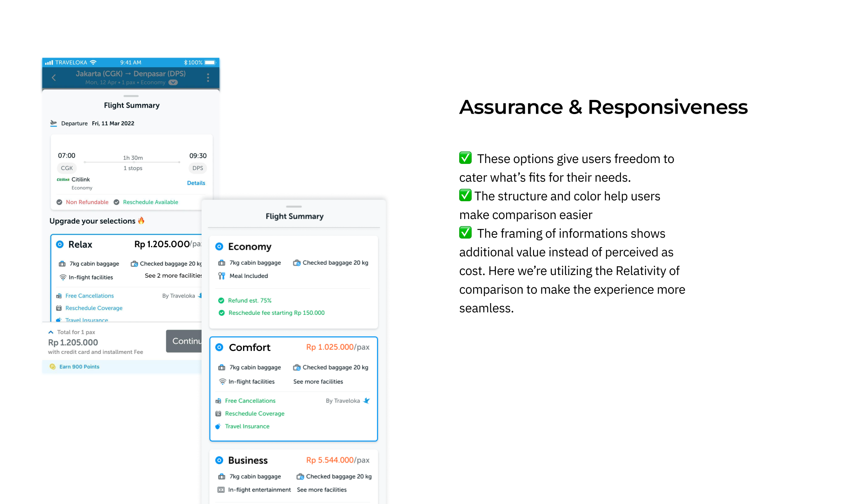This screenshot has height=504, width=845.
Task: Click the Travel Insurance shield icon in Comfort
Action: [x=218, y=426]
